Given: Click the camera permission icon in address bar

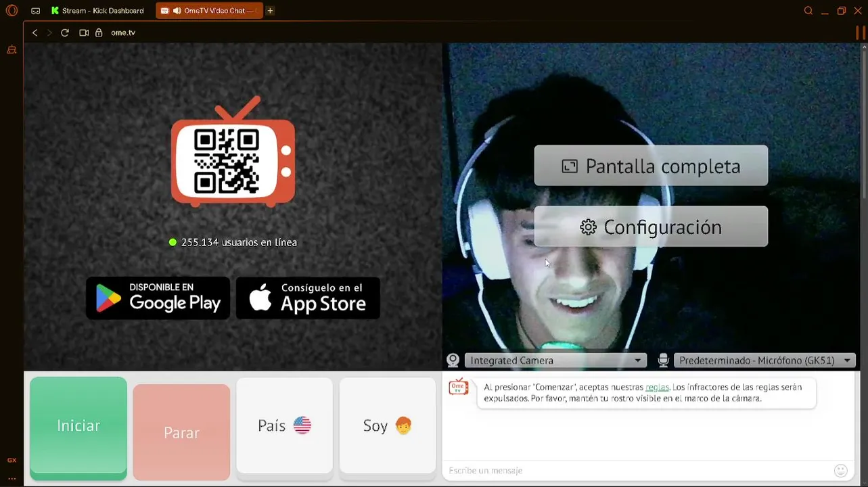Looking at the screenshot, I should pyautogui.click(x=84, y=32).
